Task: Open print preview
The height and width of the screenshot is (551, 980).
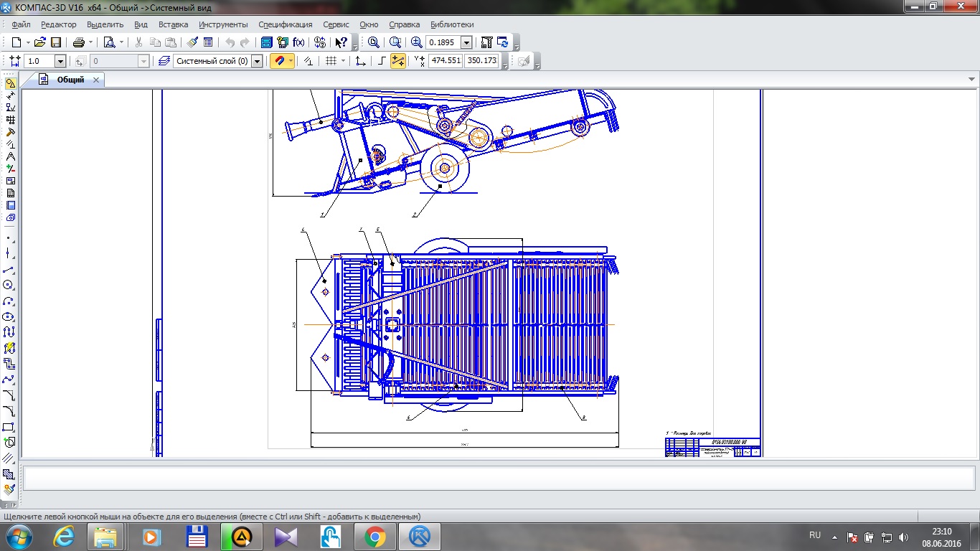Action: pos(109,42)
